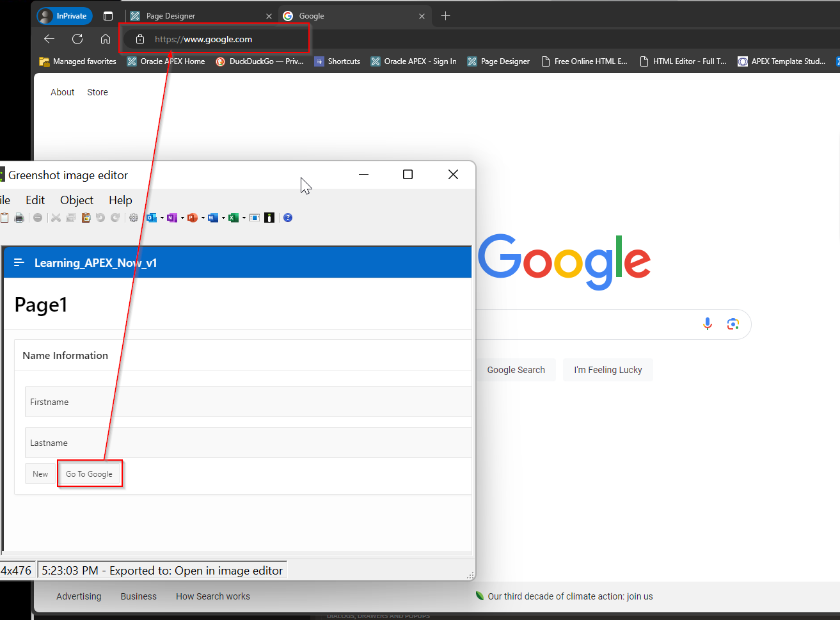Open Greenshot help question mark icon

288,218
